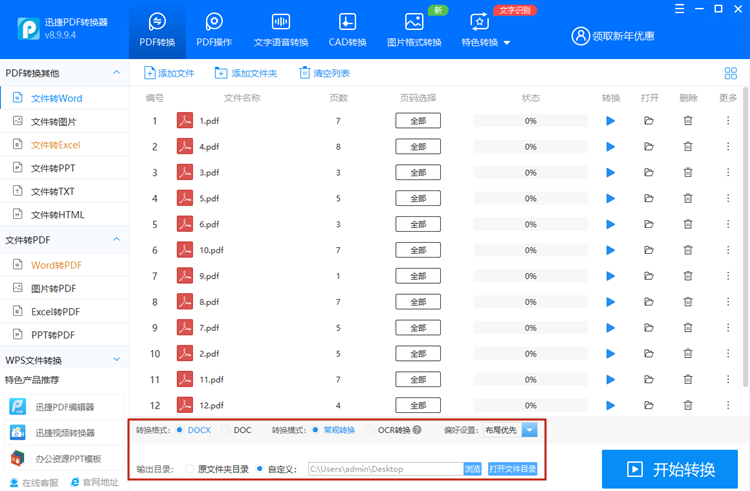Delete 2.pdf using trash icon
Screen dimensions: 750x491
pyautogui.click(x=688, y=354)
